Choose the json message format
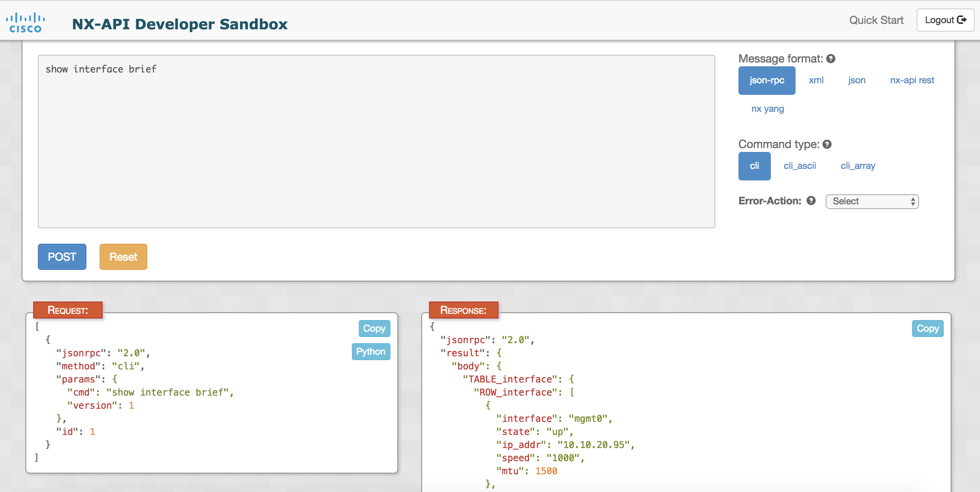This screenshot has width=980, height=492. point(857,80)
